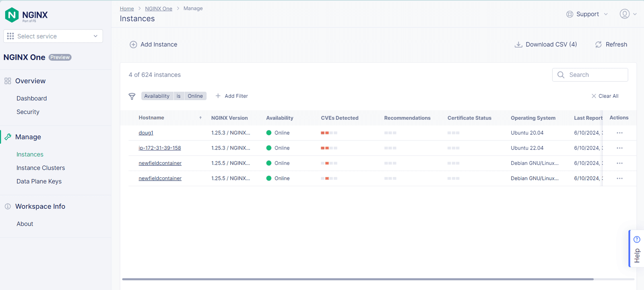Open the doug1 hostname link
The image size is (644, 290).
coord(146,133)
